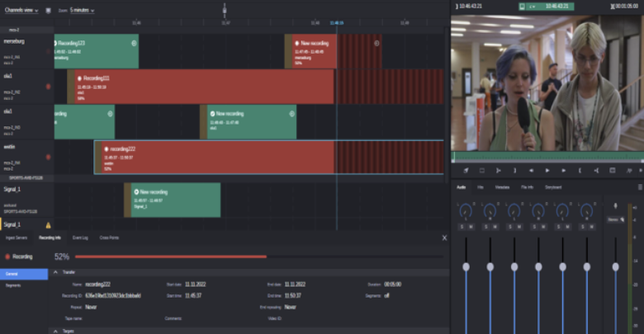644x334 pixels.
Task: Open the Storyboard tab in the mixer panel
Action: click(x=553, y=187)
